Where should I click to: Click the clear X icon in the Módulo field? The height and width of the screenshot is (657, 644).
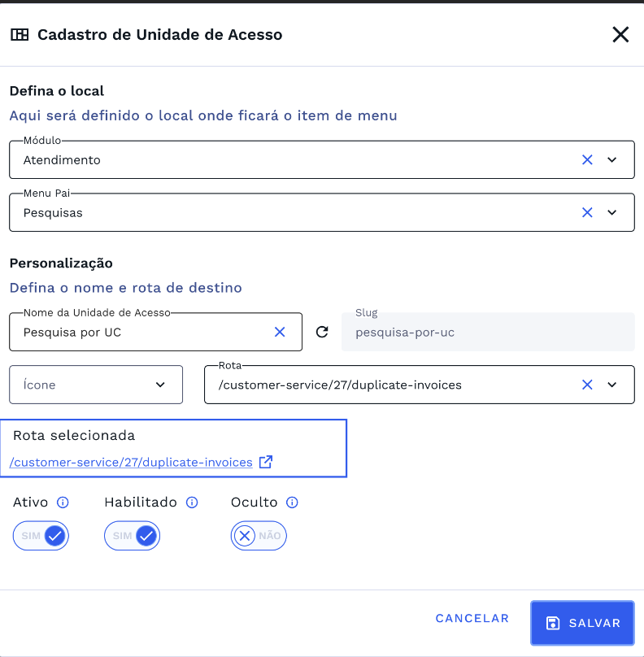pyautogui.click(x=587, y=159)
